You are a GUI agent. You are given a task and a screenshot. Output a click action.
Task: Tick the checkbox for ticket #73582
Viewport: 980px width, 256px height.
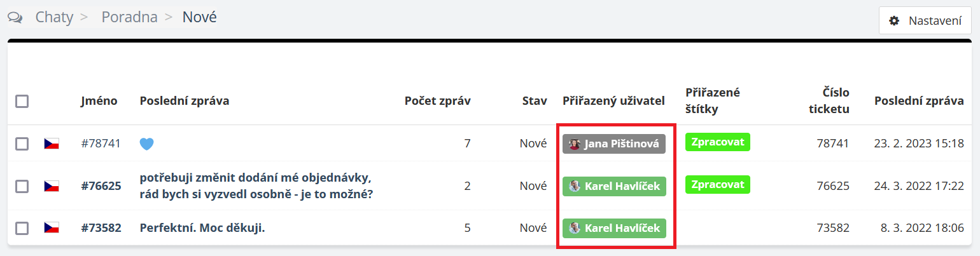(x=22, y=227)
